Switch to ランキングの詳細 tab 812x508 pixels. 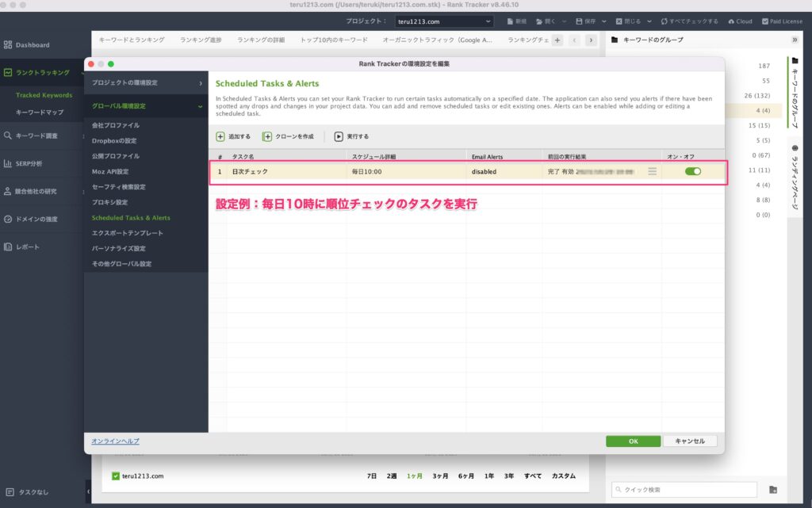261,40
